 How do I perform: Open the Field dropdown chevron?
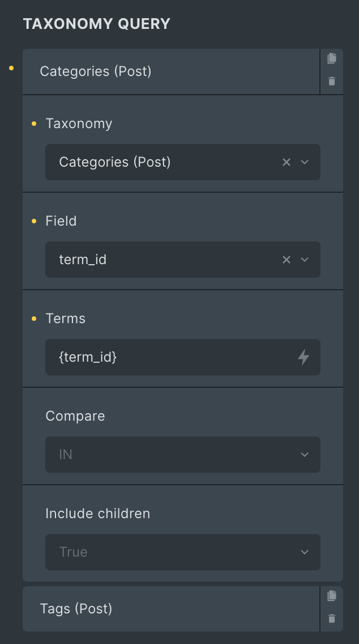[305, 260]
